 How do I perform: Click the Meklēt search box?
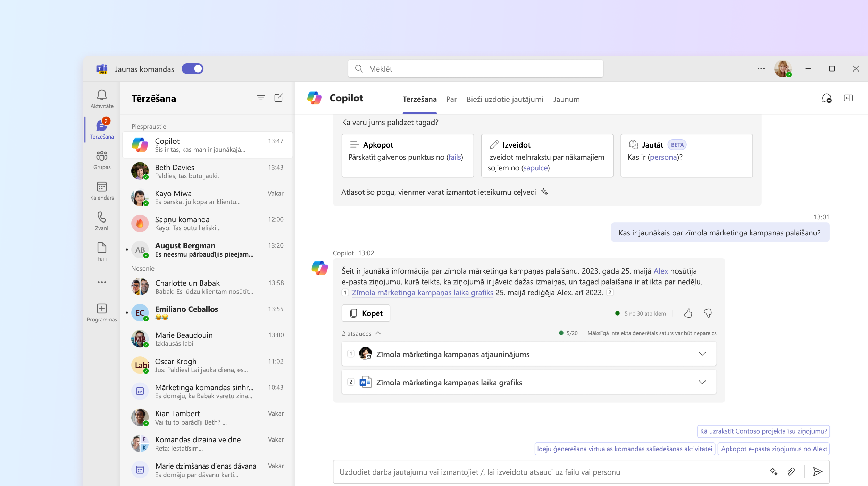475,69
